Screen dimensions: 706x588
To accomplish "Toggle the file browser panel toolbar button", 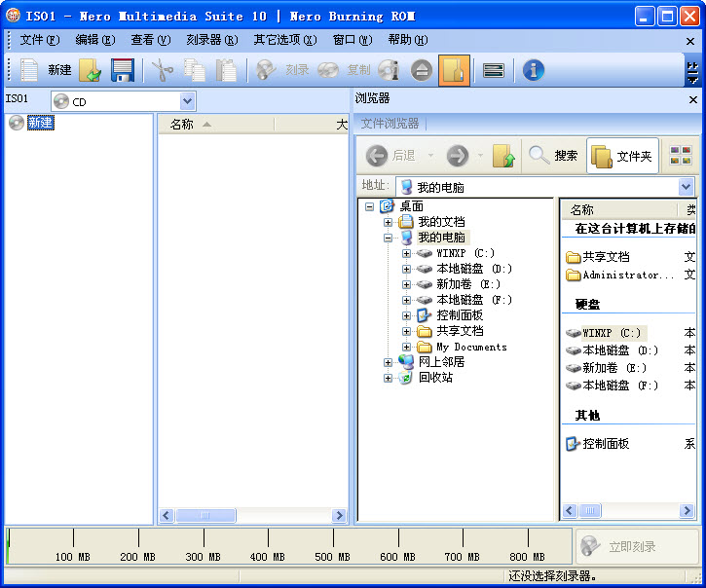I will coord(454,70).
